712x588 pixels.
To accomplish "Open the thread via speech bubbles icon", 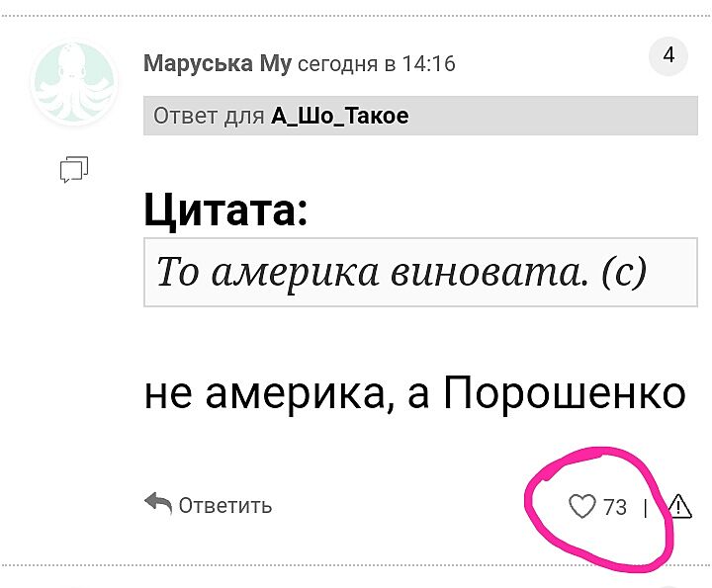I will [74, 169].
